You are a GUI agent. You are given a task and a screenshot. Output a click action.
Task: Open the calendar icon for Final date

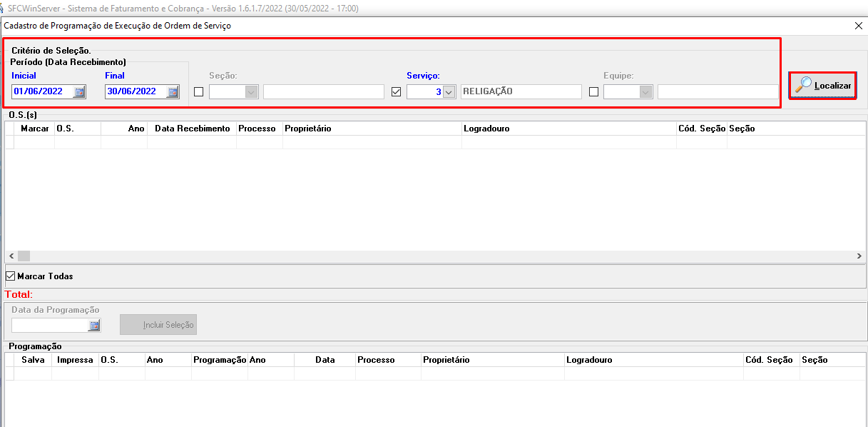(x=171, y=91)
